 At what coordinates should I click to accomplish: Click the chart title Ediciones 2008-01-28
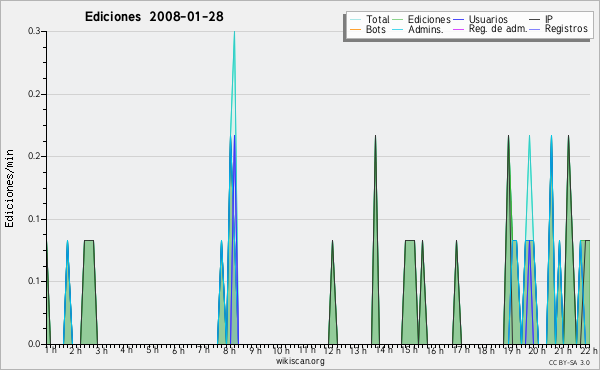click(154, 17)
